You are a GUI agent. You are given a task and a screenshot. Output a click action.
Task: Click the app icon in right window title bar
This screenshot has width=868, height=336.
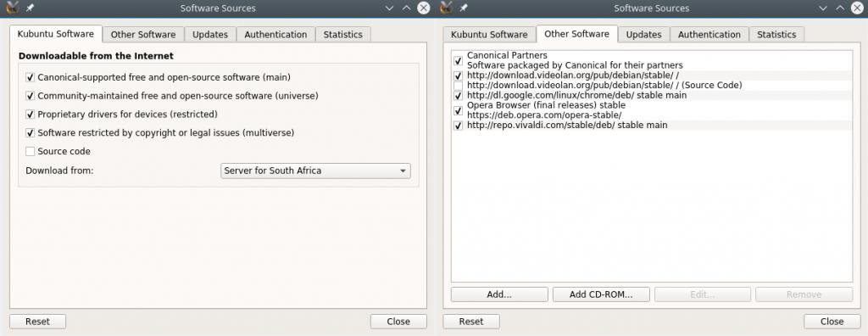(446, 8)
